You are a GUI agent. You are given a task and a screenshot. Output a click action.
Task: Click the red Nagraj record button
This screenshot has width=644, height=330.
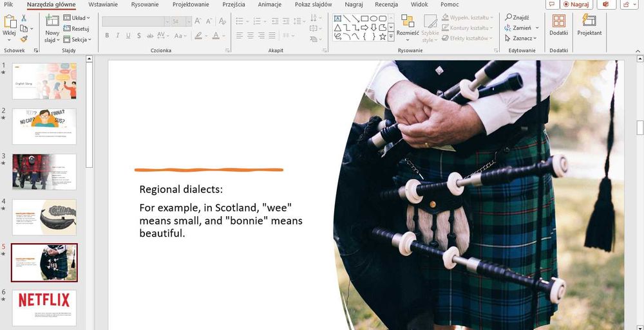576,5
